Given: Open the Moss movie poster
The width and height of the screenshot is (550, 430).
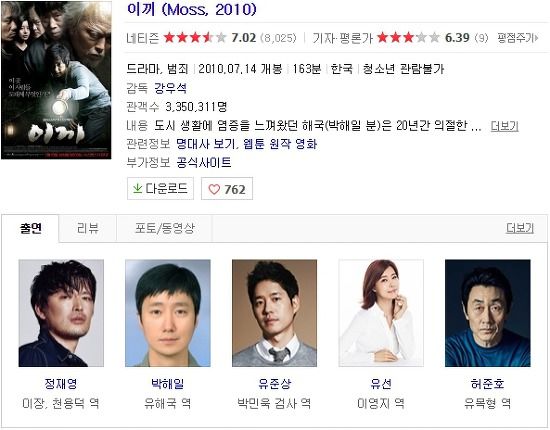Looking at the screenshot, I should point(56,80).
